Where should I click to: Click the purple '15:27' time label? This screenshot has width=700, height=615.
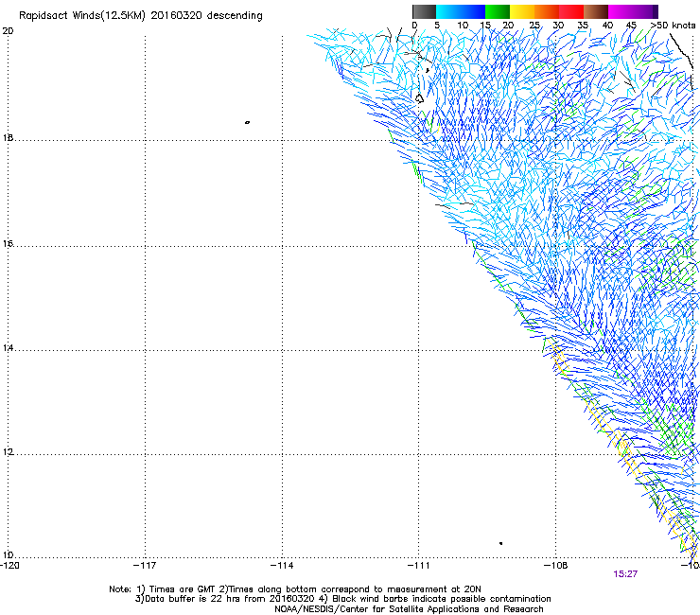[625, 574]
